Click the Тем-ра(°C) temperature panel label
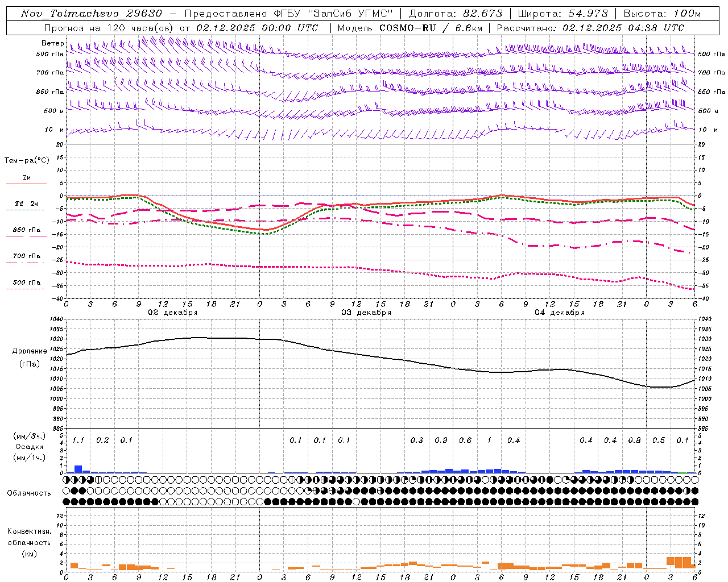Screen dimensions: 728x582 point(27,161)
